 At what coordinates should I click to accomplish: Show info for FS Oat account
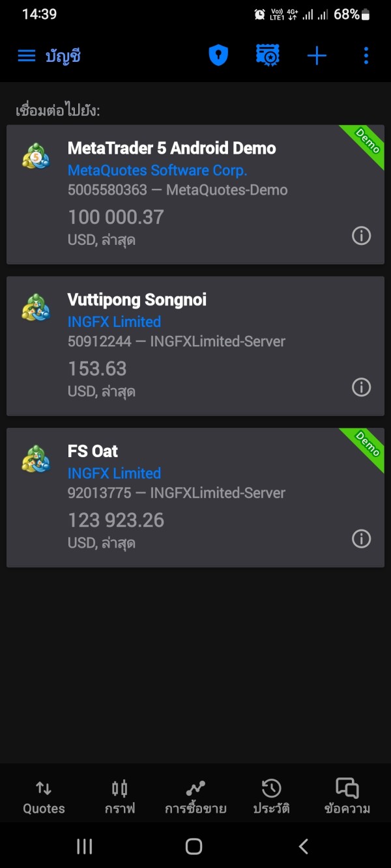coord(361,539)
